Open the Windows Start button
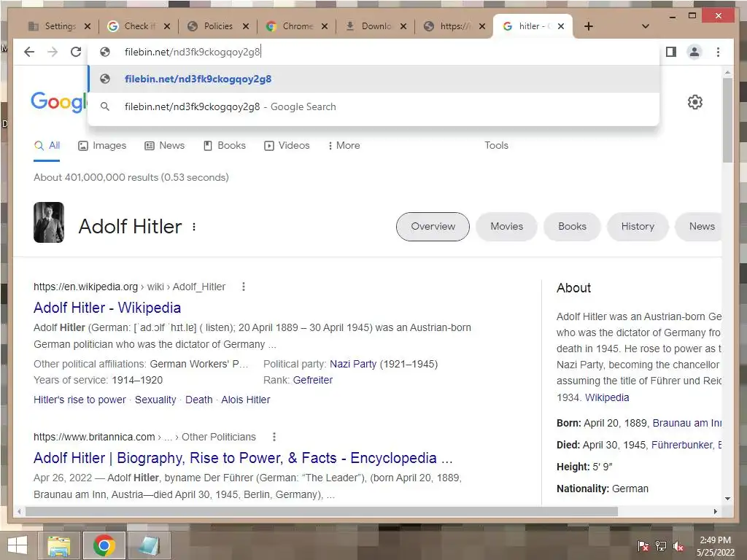747x560 pixels. [x=18, y=545]
